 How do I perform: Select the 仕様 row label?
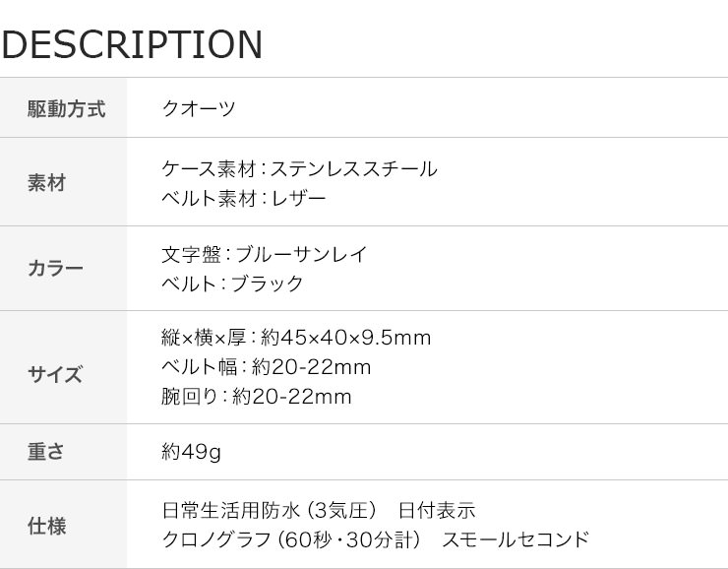(x=47, y=527)
